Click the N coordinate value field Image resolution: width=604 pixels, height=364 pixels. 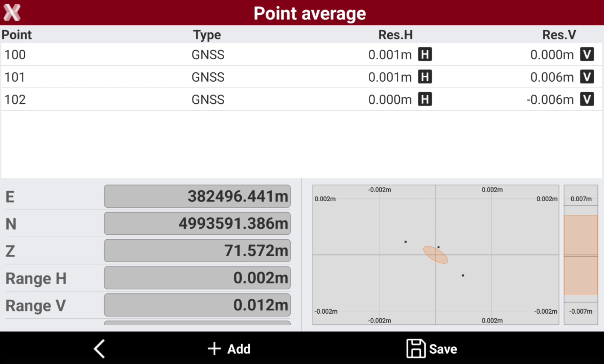click(197, 224)
